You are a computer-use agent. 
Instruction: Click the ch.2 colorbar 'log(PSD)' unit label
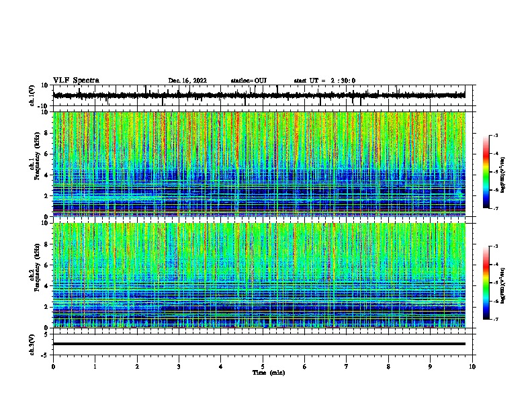[x=502, y=285]
